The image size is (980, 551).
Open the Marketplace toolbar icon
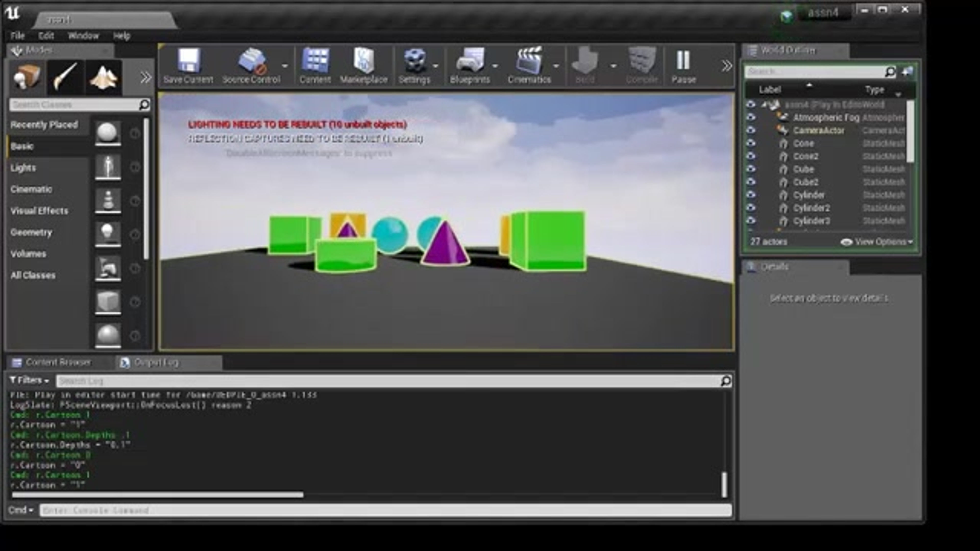(x=363, y=61)
